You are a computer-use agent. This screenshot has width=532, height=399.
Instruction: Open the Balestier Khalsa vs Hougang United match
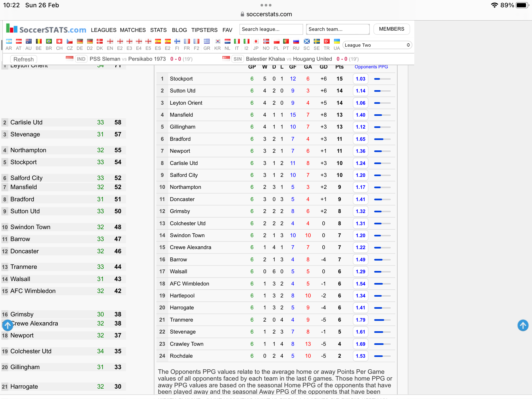point(289,59)
